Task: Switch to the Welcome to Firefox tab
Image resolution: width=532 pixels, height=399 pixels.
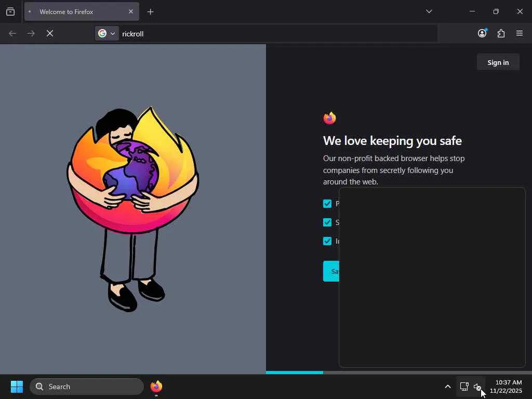Action: (x=82, y=11)
